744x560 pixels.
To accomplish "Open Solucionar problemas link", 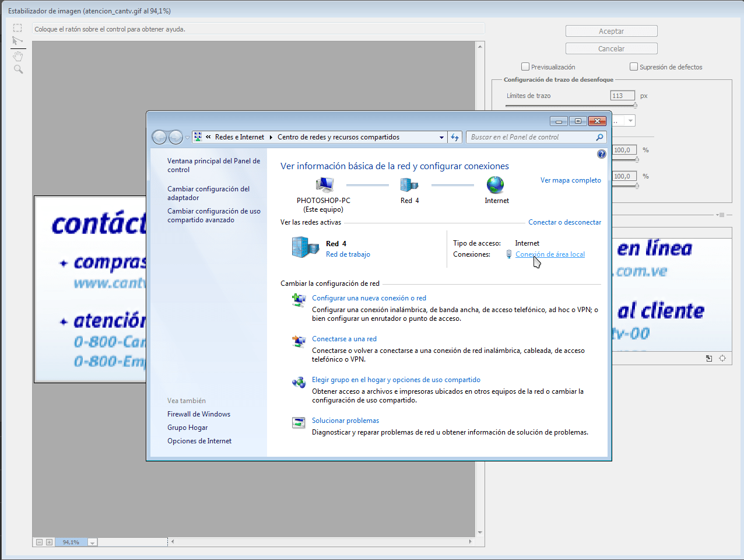I will point(346,421).
